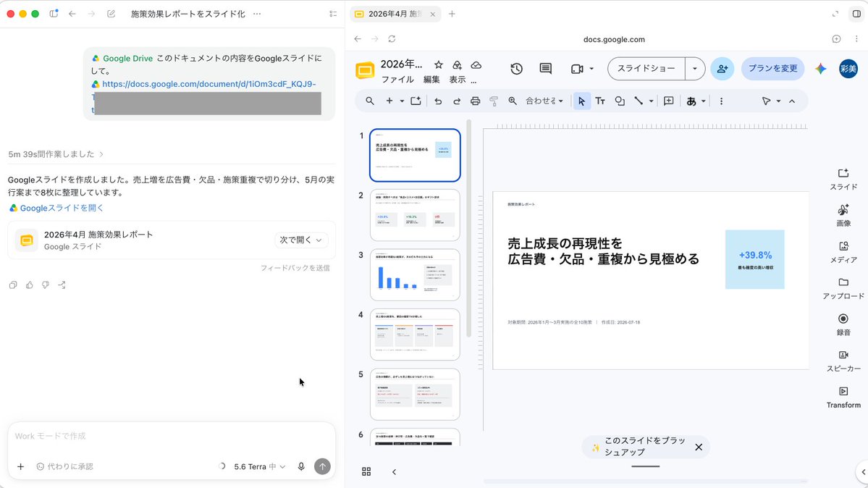Give thumbs down feedback
Image resolution: width=868 pixels, height=488 pixels.
(x=46, y=285)
